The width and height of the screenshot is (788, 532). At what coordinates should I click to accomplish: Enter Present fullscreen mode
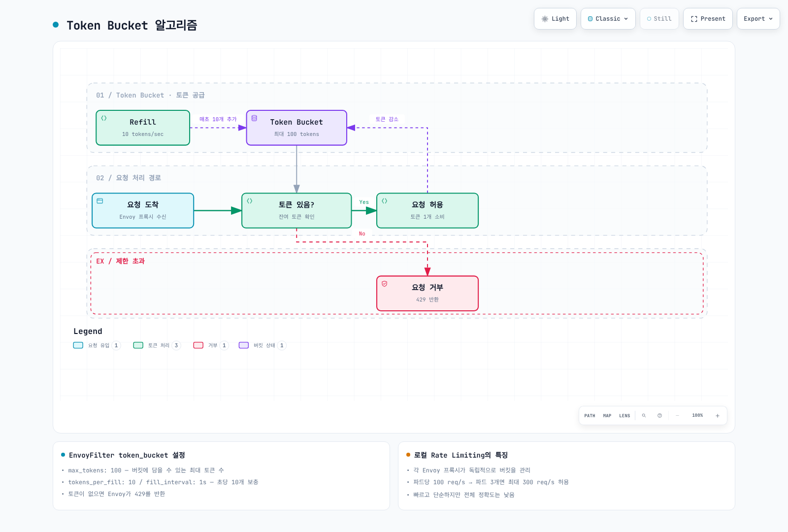(x=708, y=19)
